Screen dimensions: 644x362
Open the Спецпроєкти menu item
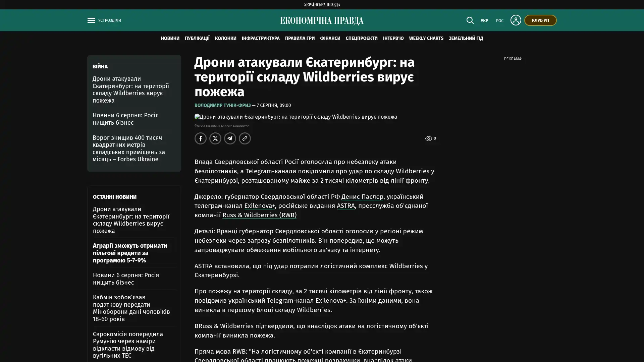tap(362, 39)
